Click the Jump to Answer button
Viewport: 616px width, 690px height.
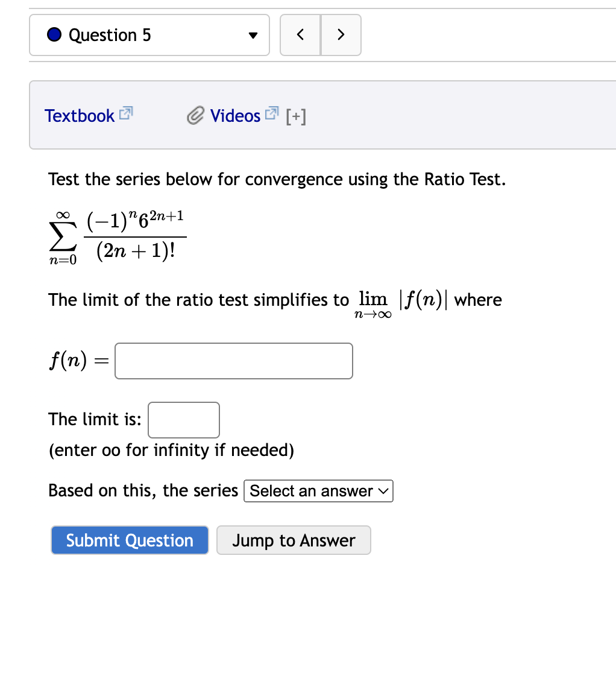(x=294, y=540)
